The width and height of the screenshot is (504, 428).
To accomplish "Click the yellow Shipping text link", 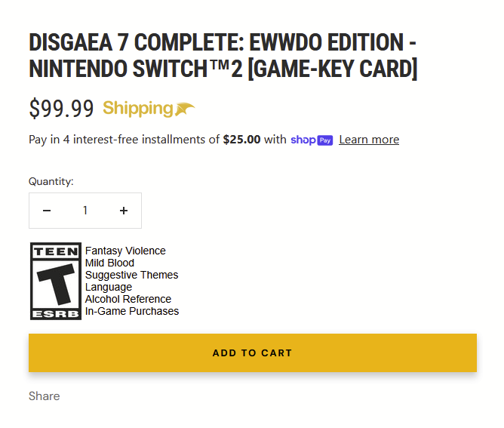I will (138, 109).
